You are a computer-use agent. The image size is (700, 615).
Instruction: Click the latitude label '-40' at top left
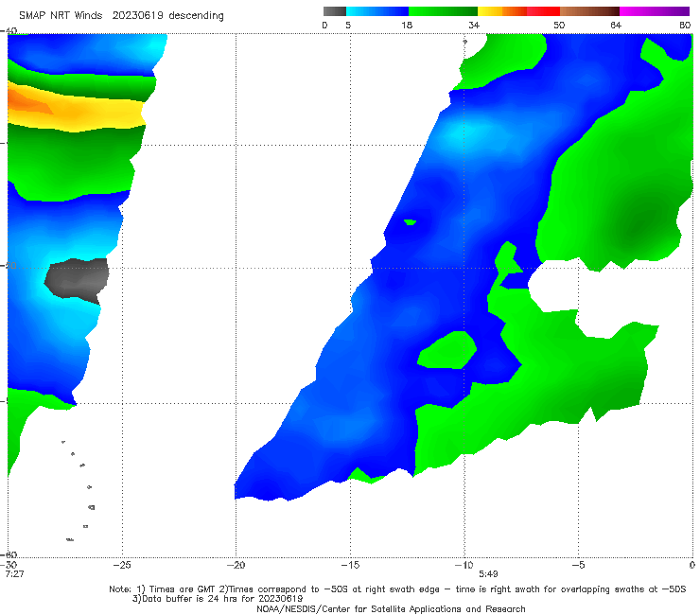coord(9,31)
